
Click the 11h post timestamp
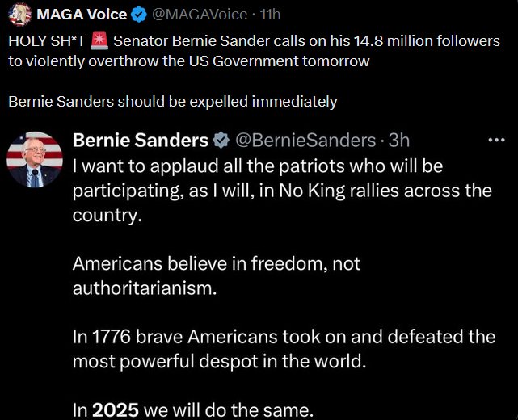pyautogui.click(x=270, y=15)
